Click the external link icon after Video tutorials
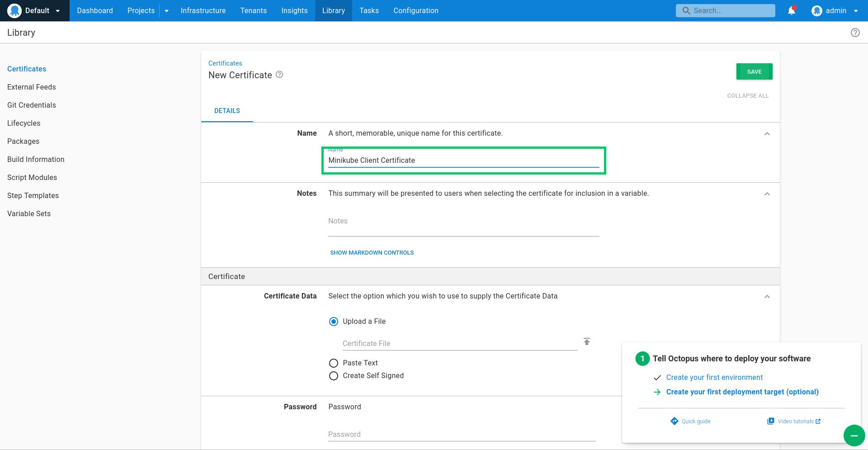Viewport: 868px width, 450px height. click(818, 421)
